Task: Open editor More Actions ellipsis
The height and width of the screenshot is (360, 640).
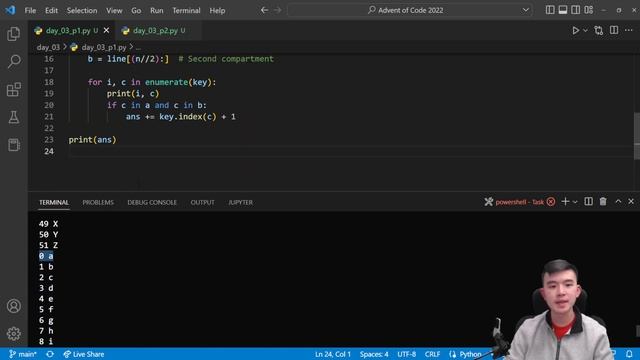Action: [629, 31]
